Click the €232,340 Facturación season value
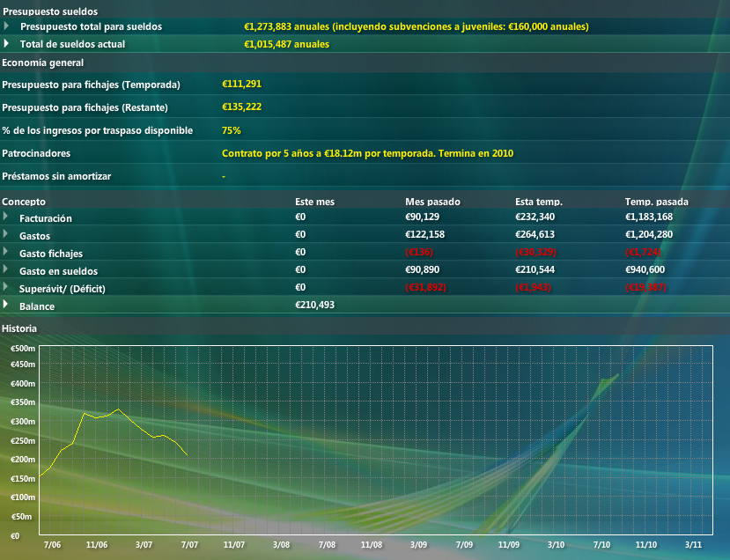The width and height of the screenshot is (730, 560). (x=535, y=217)
